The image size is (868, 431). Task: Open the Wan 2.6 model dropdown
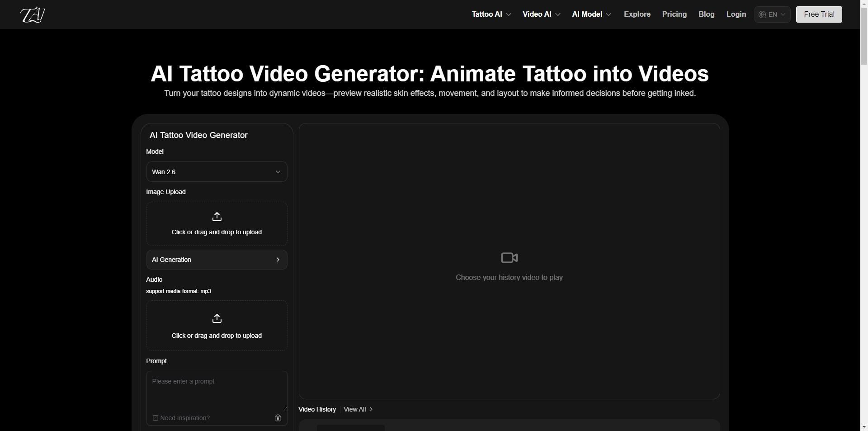click(217, 172)
